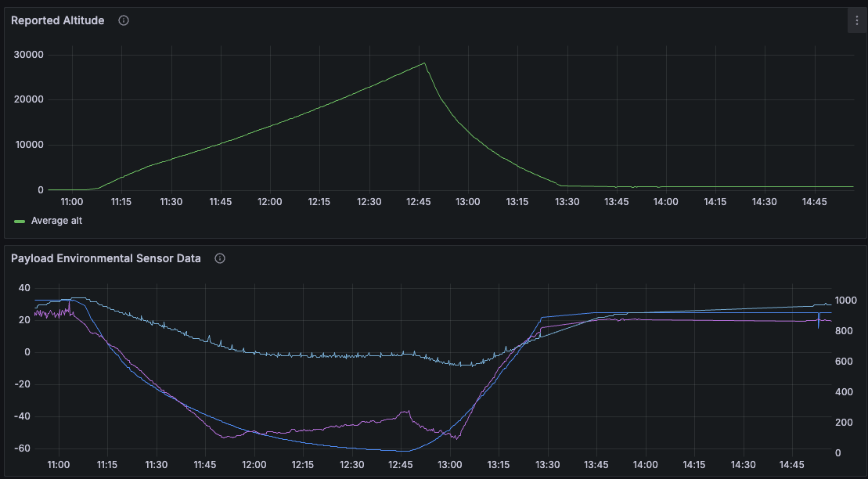Click the purple line bump near 12:45
Viewport: 868px width, 479px height.
pos(405,412)
